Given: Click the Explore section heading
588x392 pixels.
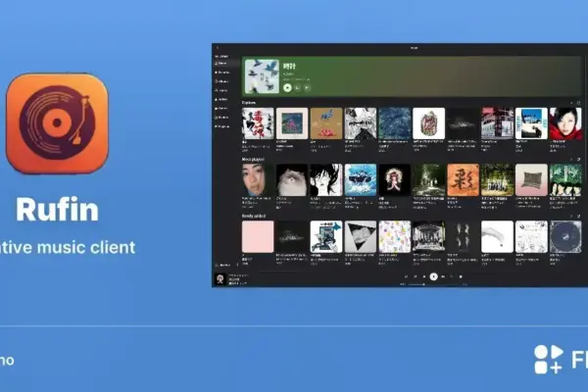Looking at the screenshot, I should 249,103.
